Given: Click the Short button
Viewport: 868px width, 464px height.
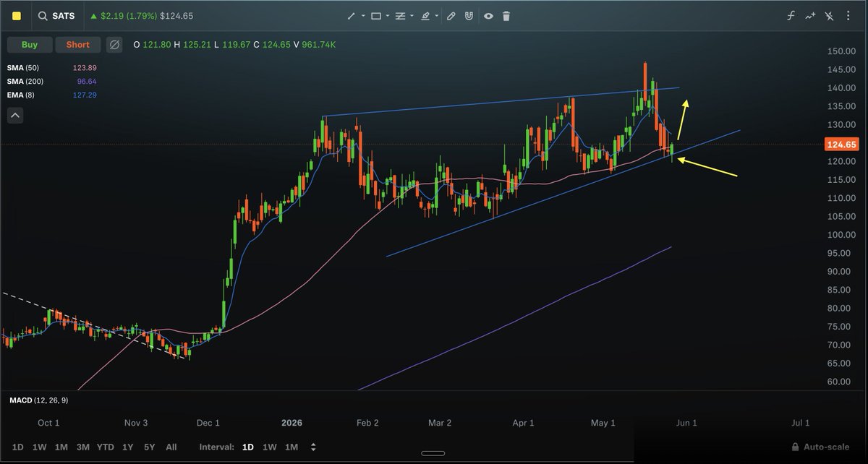Looking at the screenshot, I should (78, 45).
